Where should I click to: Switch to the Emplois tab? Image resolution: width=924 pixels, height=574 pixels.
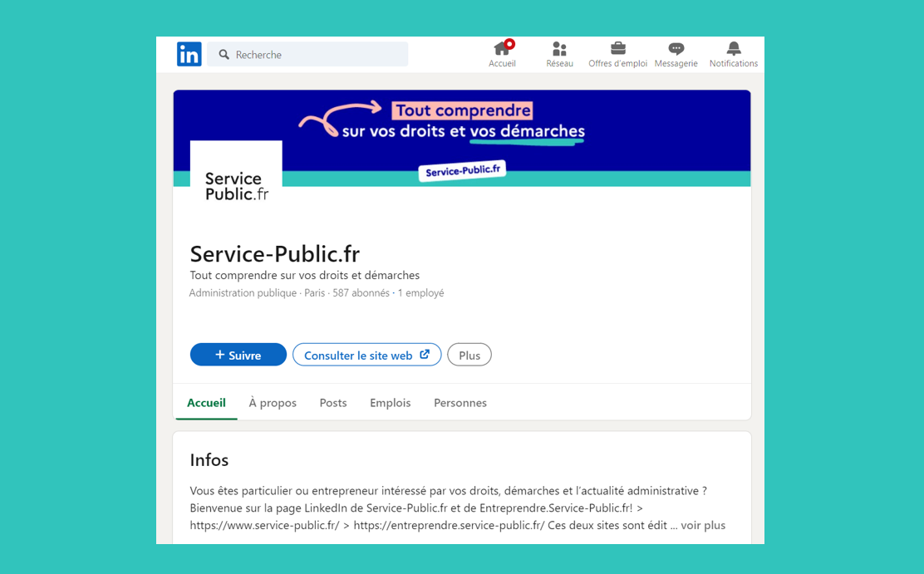coord(390,403)
